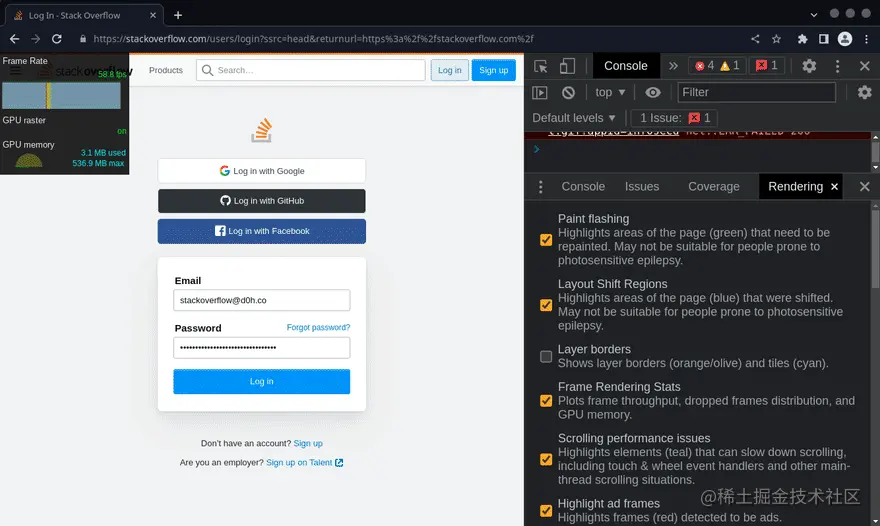Open the top JavaScript context dropdown
The image size is (880, 526).
[610, 92]
